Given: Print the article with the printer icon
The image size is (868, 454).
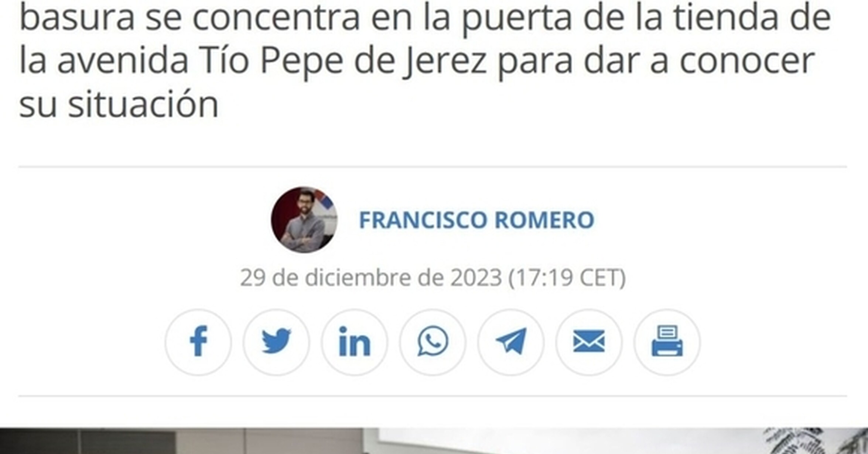Looking at the screenshot, I should tap(667, 342).
